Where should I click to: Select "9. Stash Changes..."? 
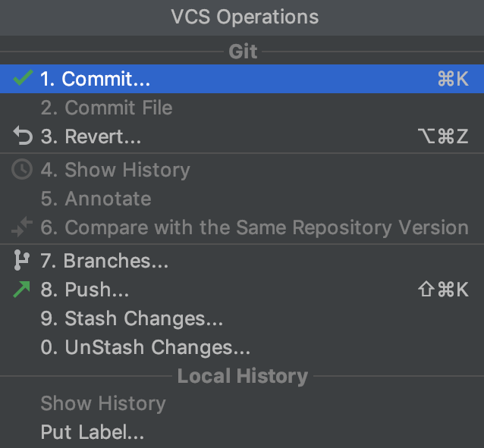(x=132, y=319)
